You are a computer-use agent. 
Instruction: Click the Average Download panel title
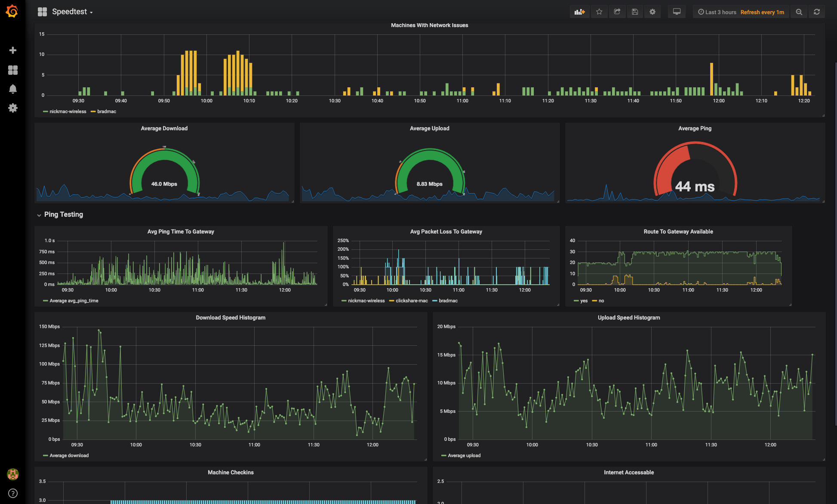tap(164, 128)
